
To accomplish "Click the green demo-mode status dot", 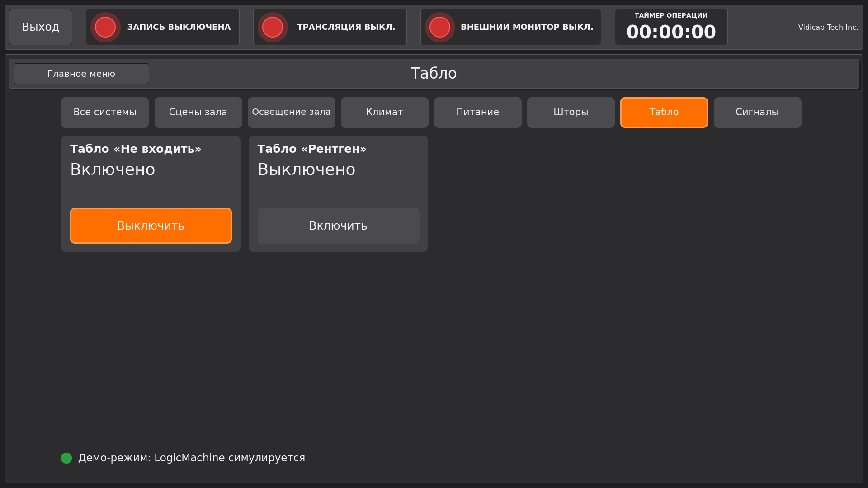I will (x=66, y=458).
